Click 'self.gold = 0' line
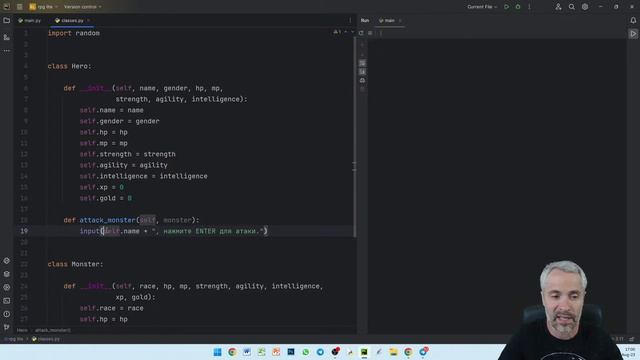 106,198
